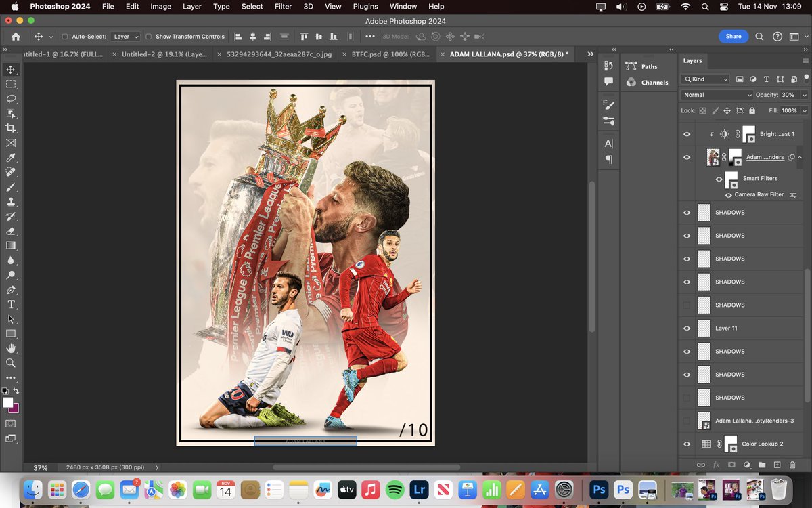
Task: Select the Object Selection tool
Action: click(11, 114)
